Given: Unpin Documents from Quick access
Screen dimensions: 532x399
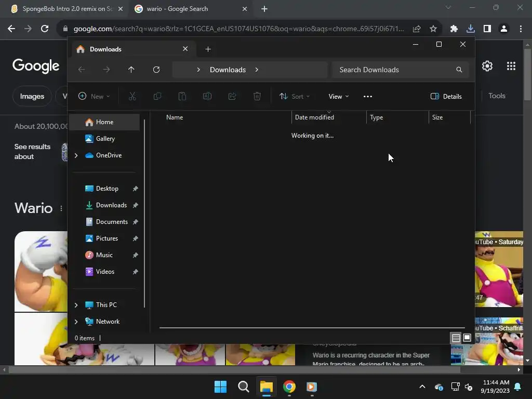Looking at the screenshot, I should click(x=136, y=222).
